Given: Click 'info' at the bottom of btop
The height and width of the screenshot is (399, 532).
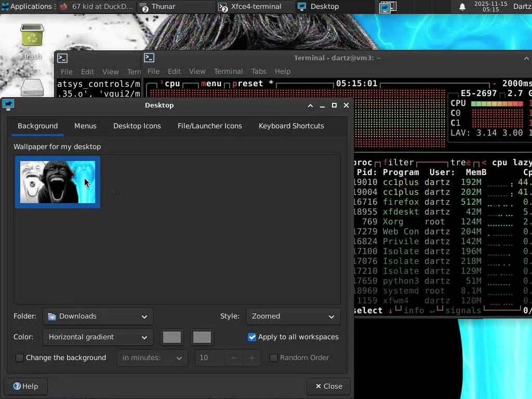Looking at the screenshot, I should [x=414, y=311].
